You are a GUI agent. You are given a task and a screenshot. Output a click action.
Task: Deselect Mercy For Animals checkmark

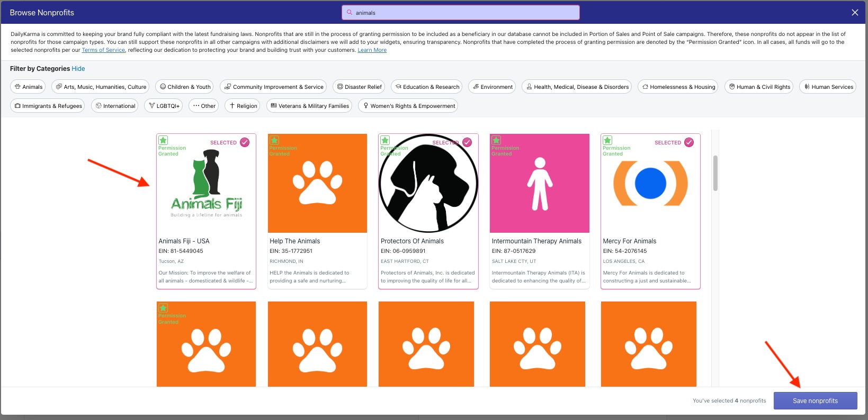click(689, 142)
